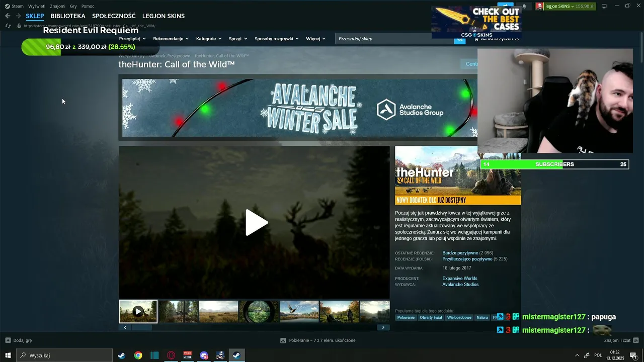Viewport: 644px width, 362px height.
Task: Open the Na liście życzeń wishlist link
Action: tap(496, 39)
